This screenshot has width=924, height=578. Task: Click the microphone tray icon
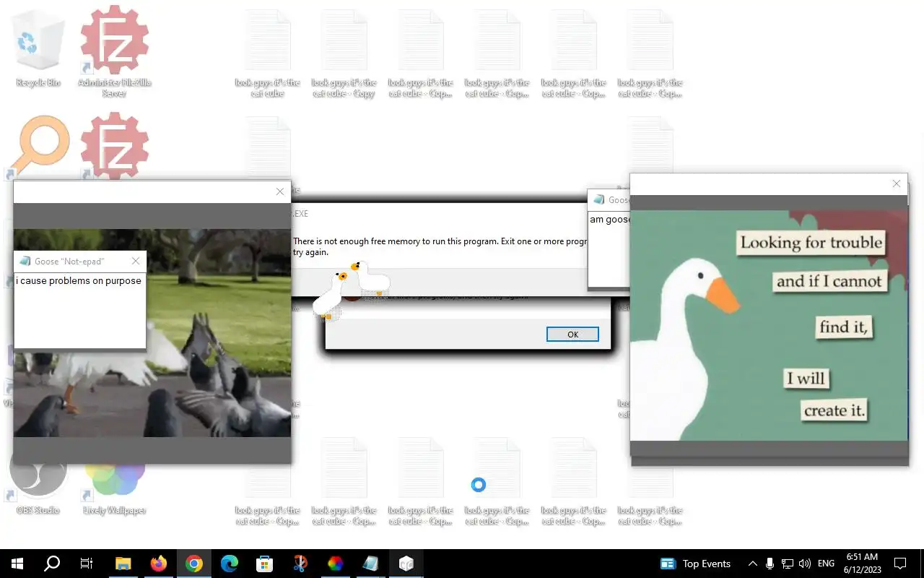pyautogui.click(x=770, y=564)
